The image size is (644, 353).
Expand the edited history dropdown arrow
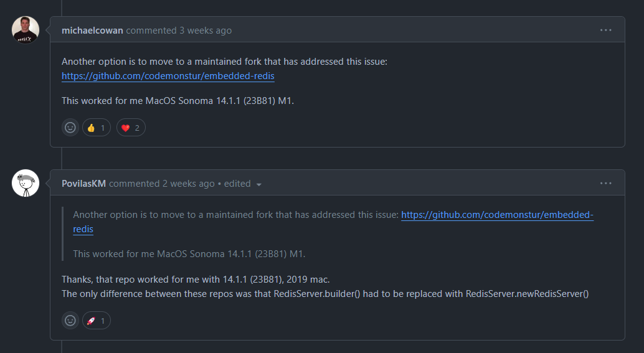click(258, 185)
